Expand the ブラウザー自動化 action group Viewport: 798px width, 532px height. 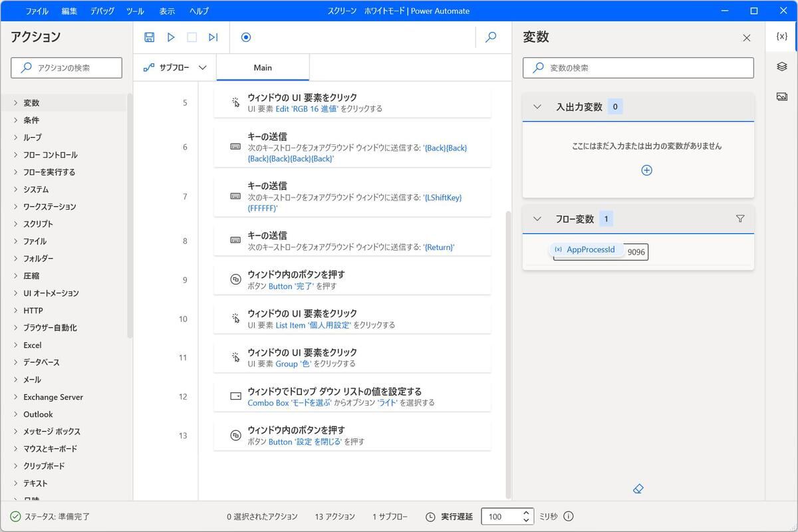15,328
